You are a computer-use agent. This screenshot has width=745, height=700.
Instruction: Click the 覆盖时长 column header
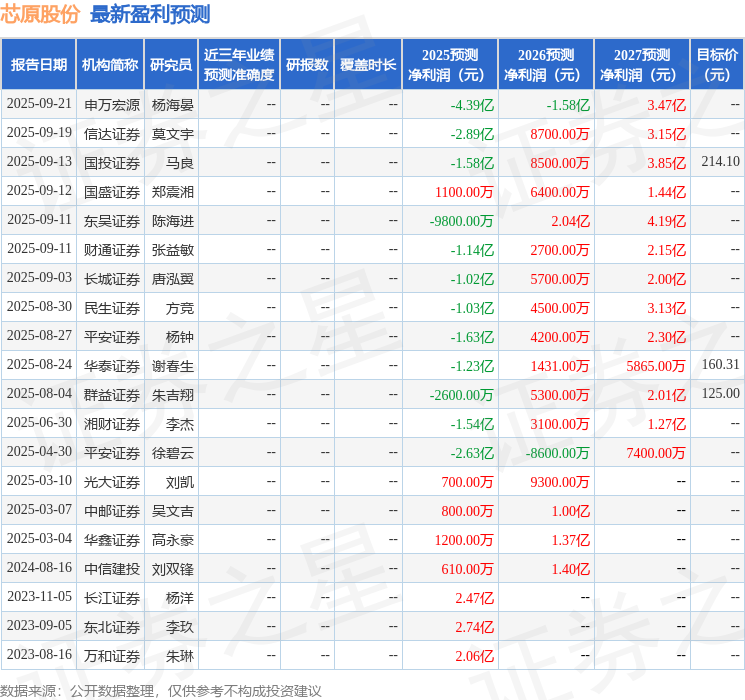368,65
